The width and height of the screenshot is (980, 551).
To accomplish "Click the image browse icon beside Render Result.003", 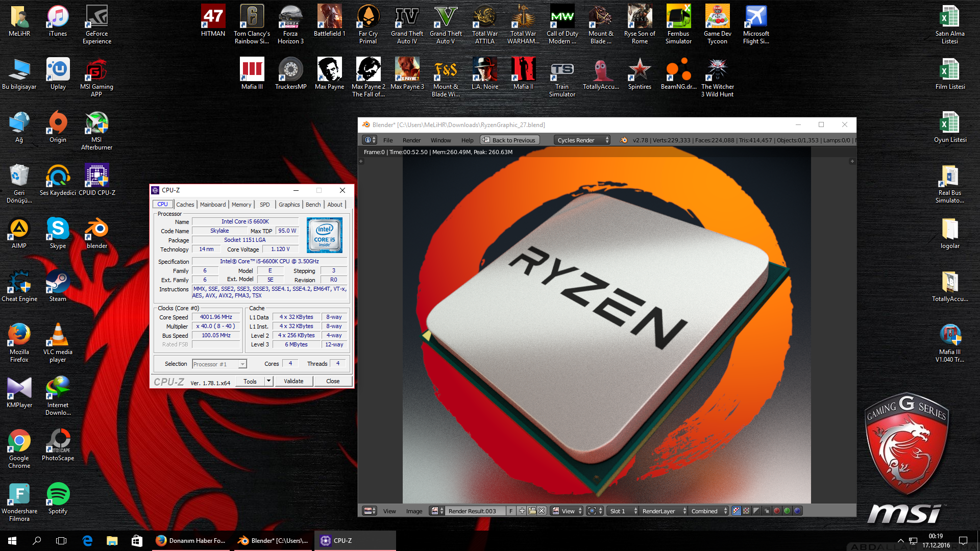I will coord(437,511).
